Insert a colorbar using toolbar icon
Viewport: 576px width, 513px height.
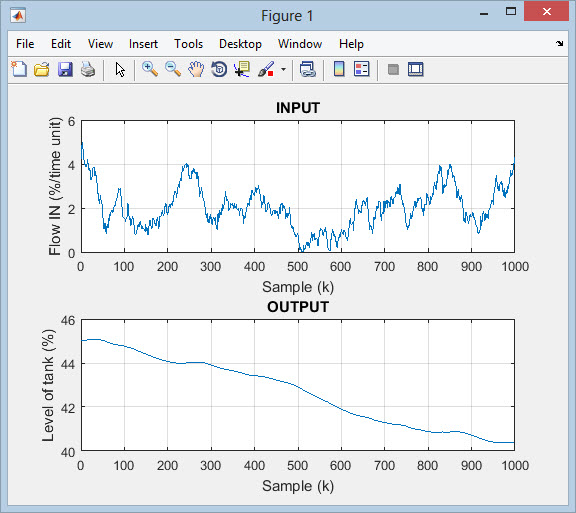click(x=339, y=69)
